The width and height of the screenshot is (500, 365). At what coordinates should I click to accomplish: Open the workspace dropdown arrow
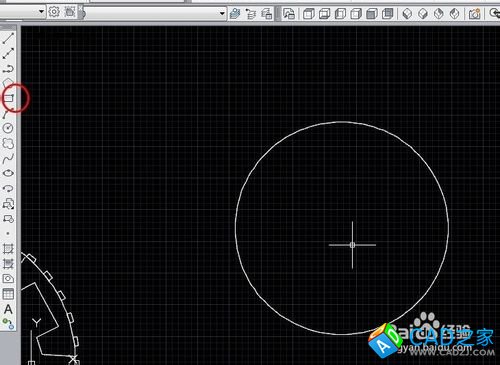click(x=41, y=12)
